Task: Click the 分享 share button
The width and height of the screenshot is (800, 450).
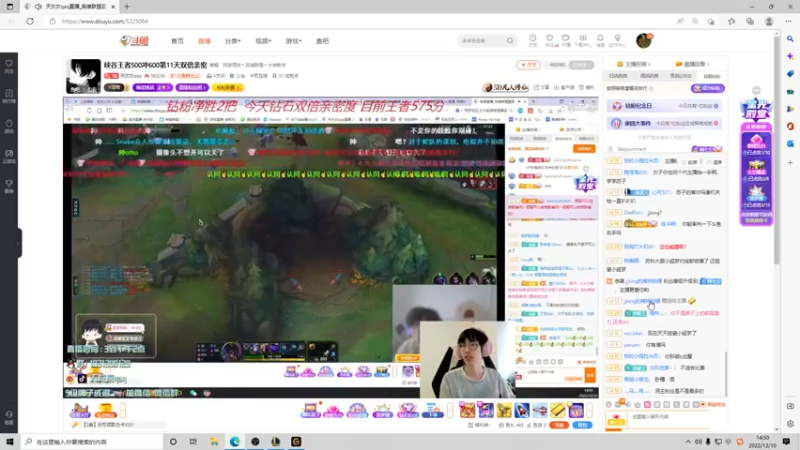Action: coord(542,87)
